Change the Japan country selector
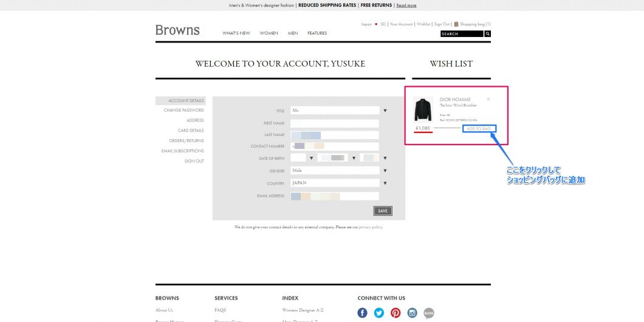This screenshot has height=322, width=644. pyautogui.click(x=366, y=24)
